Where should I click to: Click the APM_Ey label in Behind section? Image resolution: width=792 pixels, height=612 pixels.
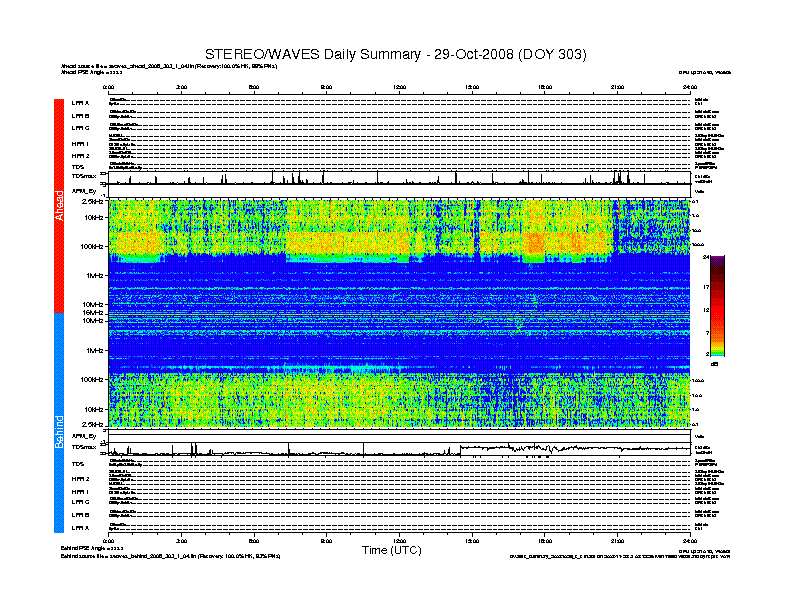pos(83,436)
